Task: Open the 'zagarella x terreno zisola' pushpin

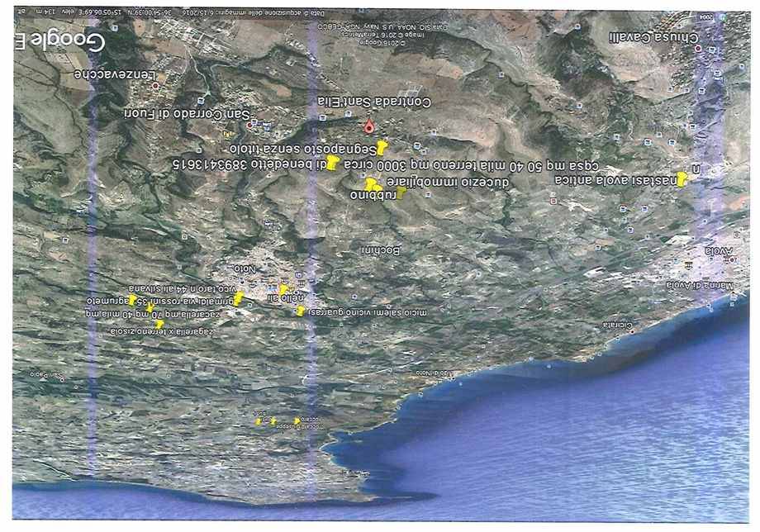Action: click(x=159, y=325)
